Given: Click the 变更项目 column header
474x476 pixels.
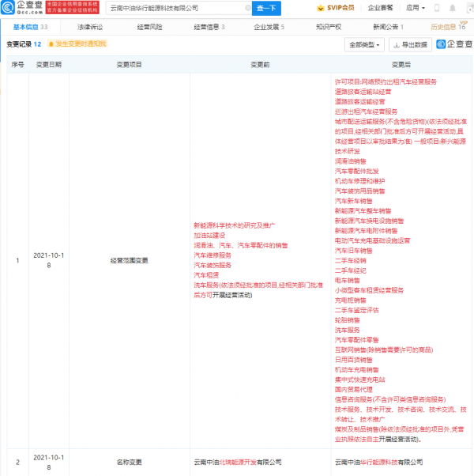Looking at the screenshot, I should [130, 65].
